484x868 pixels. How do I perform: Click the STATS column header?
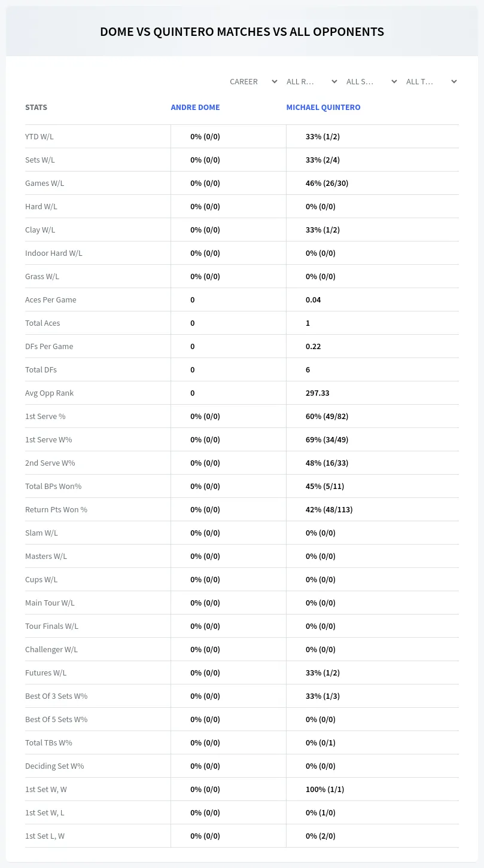(x=36, y=108)
